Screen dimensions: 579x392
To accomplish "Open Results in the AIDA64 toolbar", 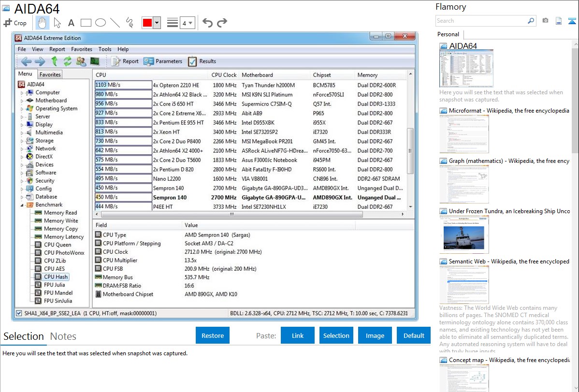I will [202, 61].
